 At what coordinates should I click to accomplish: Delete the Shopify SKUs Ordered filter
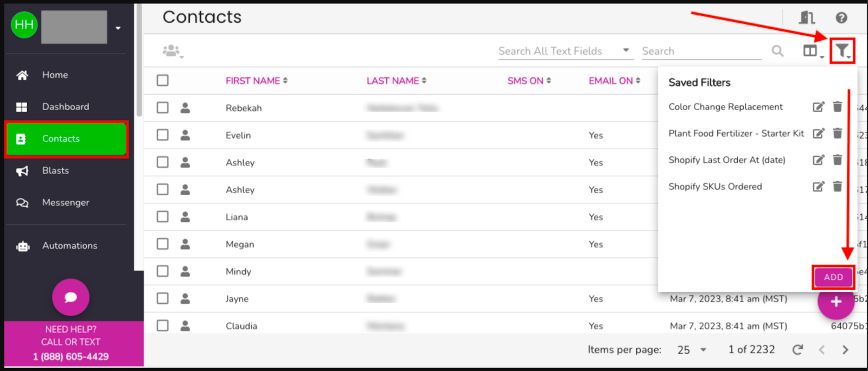pos(838,187)
